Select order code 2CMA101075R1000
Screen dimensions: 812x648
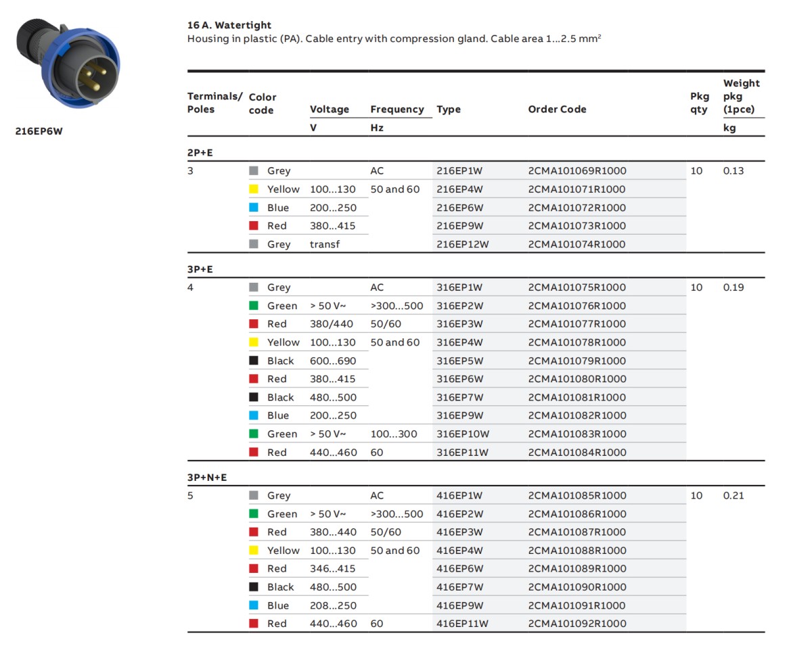pos(577,287)
